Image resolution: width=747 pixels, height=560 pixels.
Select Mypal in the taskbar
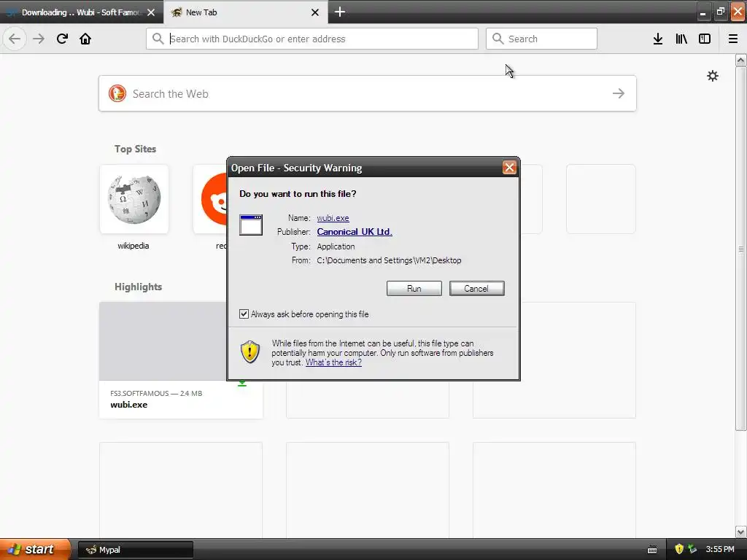pyautogui.click(x=135, y=550)
